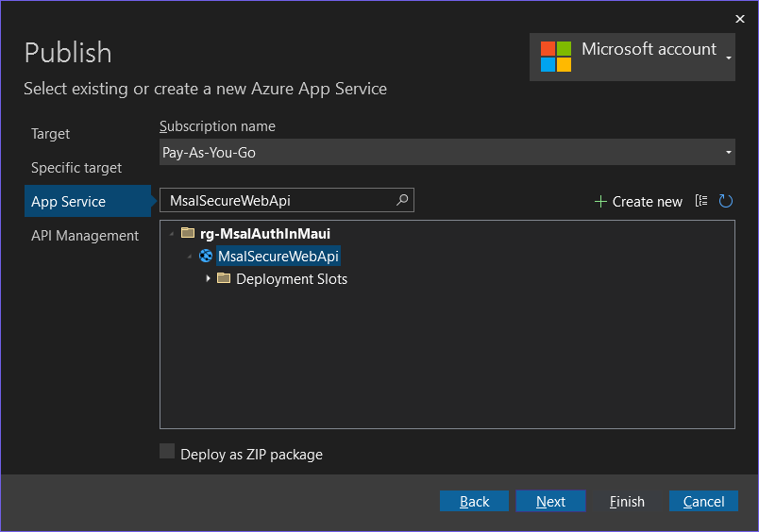Close the Publish dialog
This screenshot has width=759, height=532.
(x=739, y=19)
